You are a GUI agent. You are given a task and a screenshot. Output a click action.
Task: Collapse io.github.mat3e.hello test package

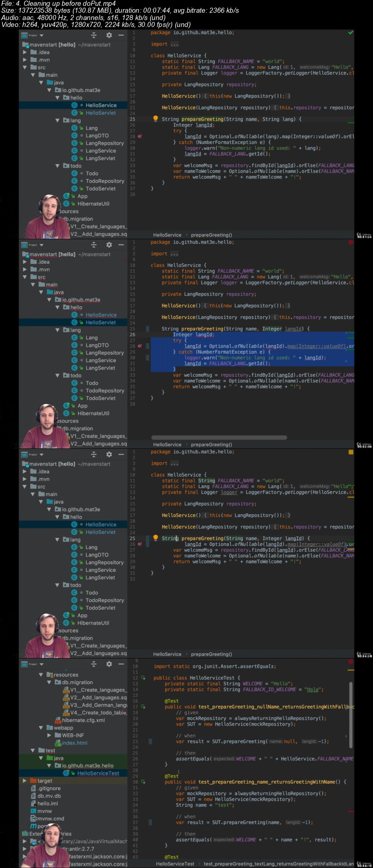click(49, 766)
